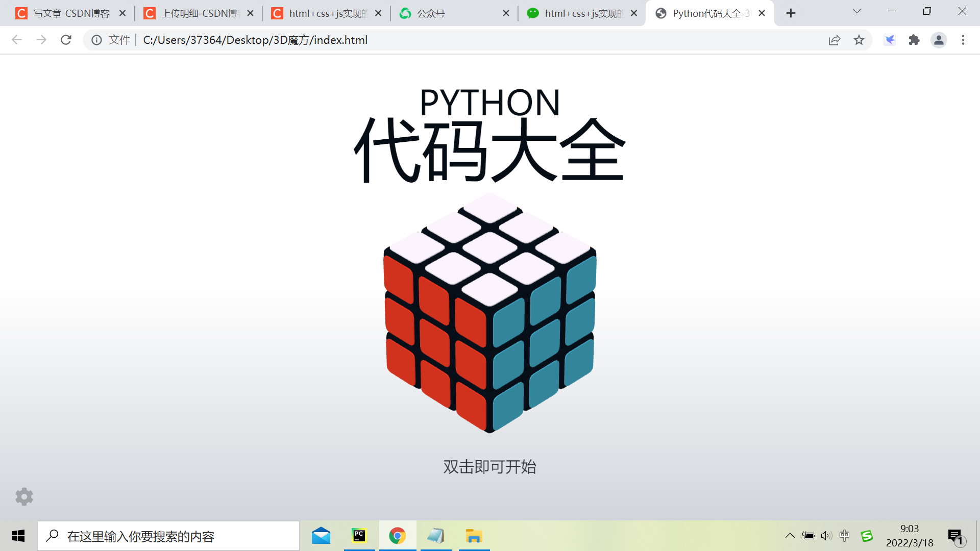This screenshot has width=980, height=551.
Task: Open the Chrome extensions puzzle icon
Action: [914, 40]
